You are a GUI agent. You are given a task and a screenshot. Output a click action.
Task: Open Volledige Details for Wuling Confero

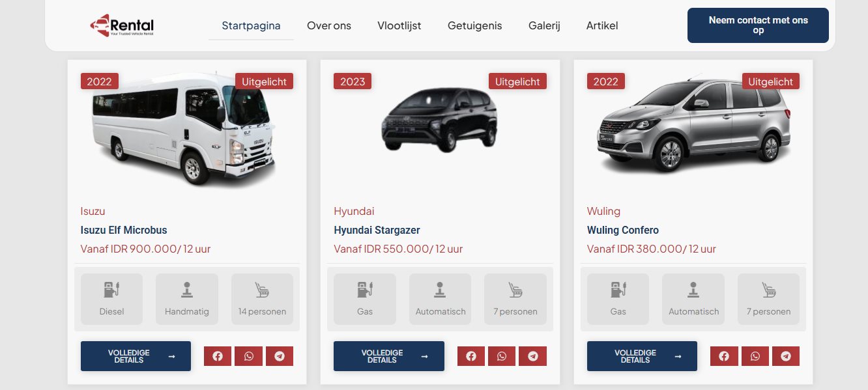(x=642, y=356)
